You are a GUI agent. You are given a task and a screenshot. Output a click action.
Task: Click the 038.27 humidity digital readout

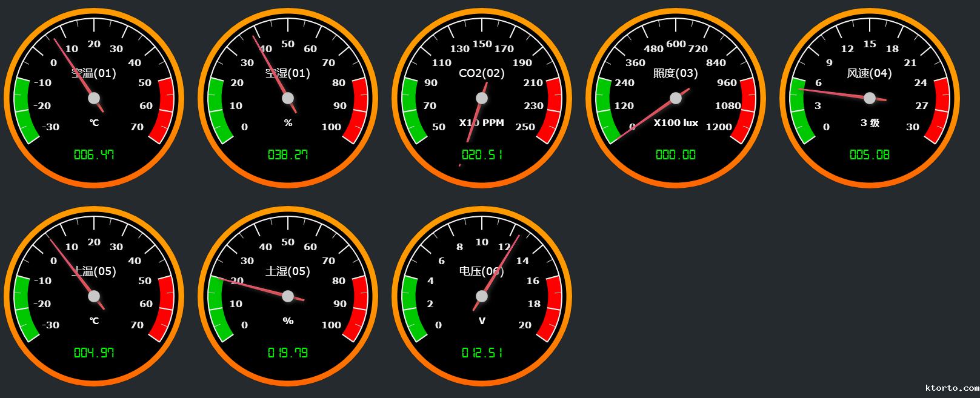pyautogui.click(x=288, y=155)
